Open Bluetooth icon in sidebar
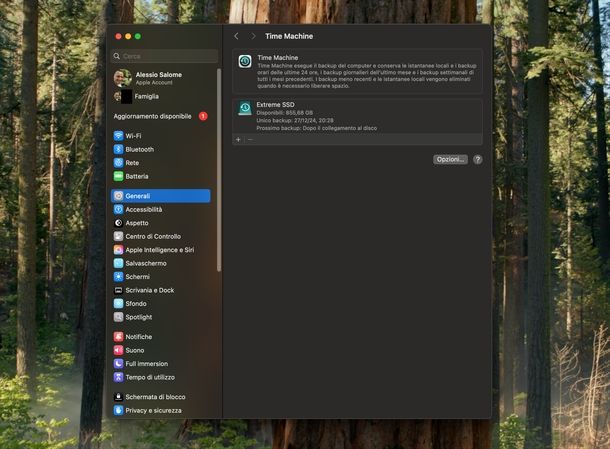The height and width of the screenshot is (449, 610). [x=118, y=149]
